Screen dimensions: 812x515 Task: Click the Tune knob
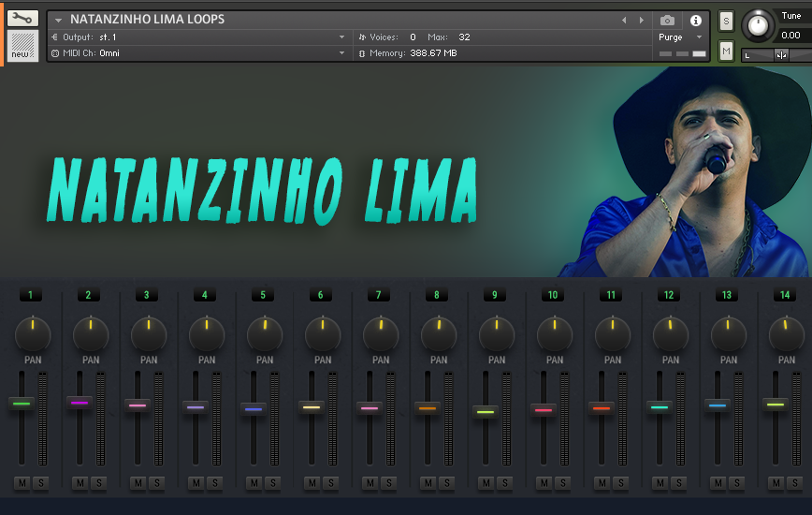click(x=758, y=25)
